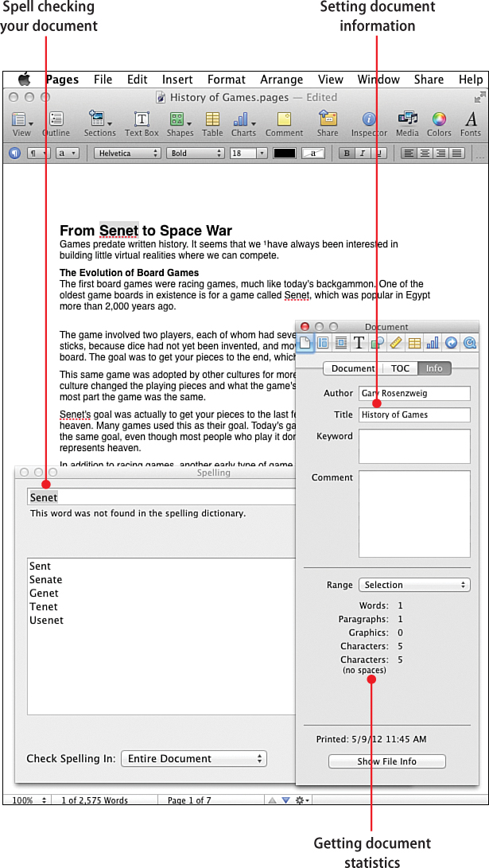Click the black text color swatch

285,154
